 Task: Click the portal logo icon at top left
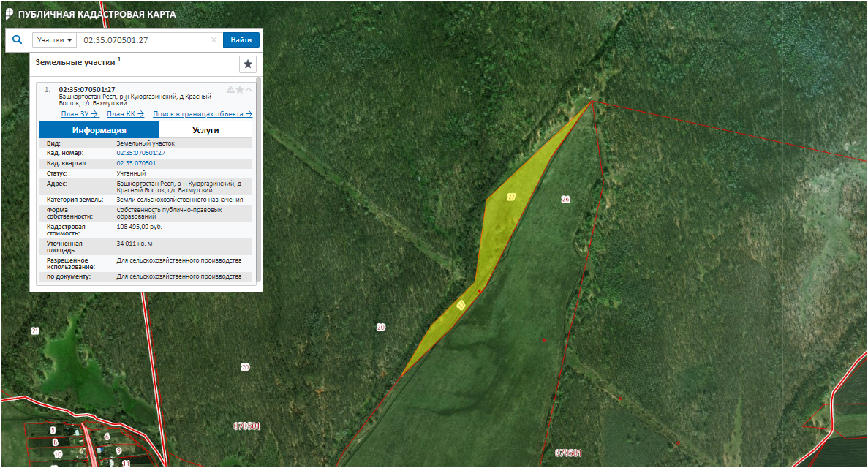(x=9, y=14)
